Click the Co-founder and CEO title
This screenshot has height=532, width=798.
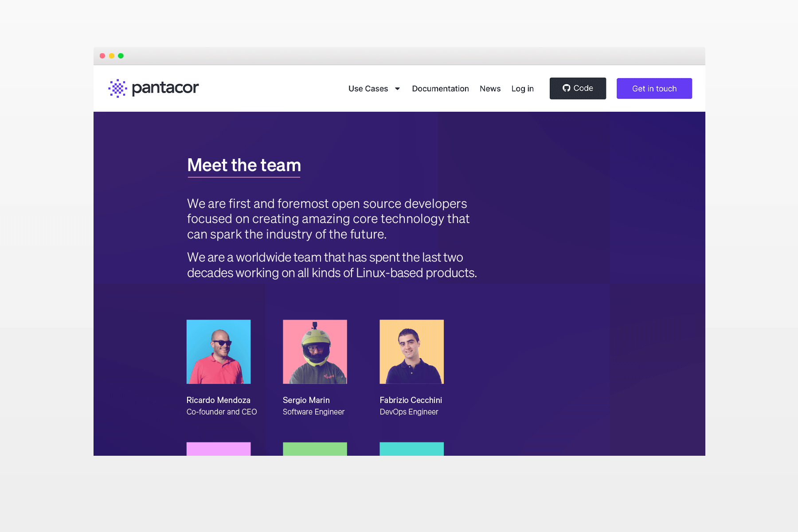(x=222, y=412)
